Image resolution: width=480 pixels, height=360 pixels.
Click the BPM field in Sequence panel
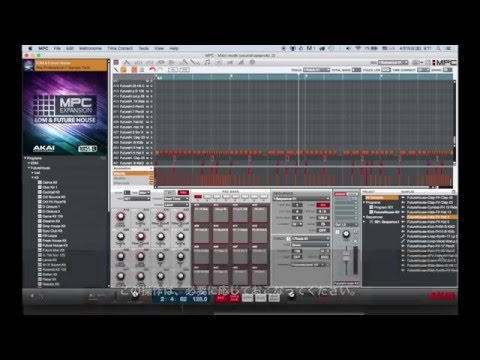click(x=322, y=218)
